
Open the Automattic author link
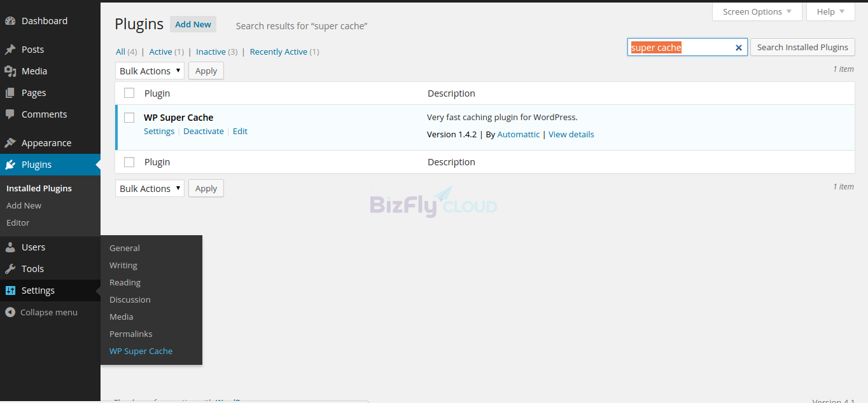[518, 134]
